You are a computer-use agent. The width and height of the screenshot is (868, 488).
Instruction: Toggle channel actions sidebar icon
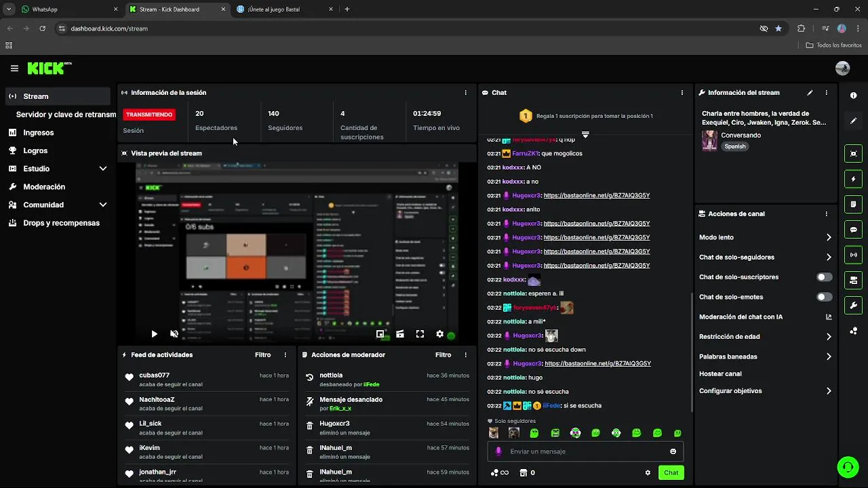pos(853,280)
